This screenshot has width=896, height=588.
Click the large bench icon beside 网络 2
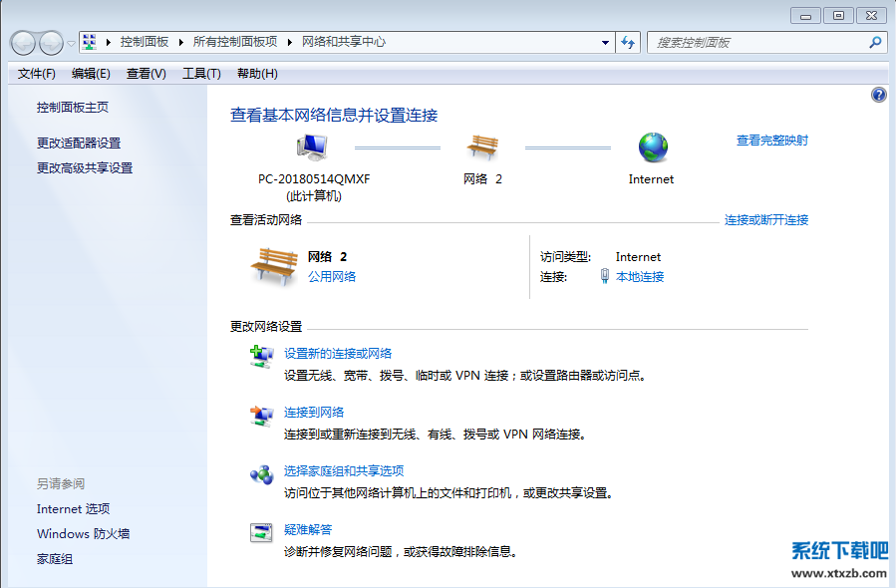coord(273,266)
